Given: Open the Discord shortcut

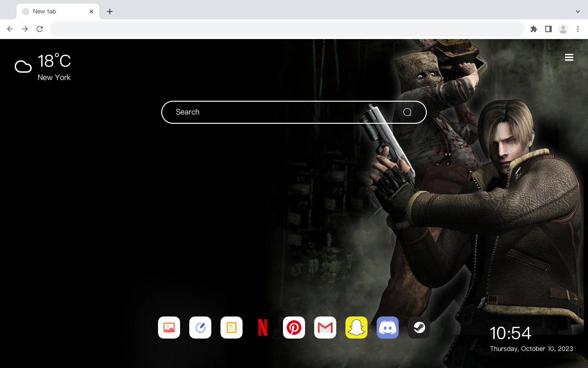Looking at the screenshot, I should (388, 328).
